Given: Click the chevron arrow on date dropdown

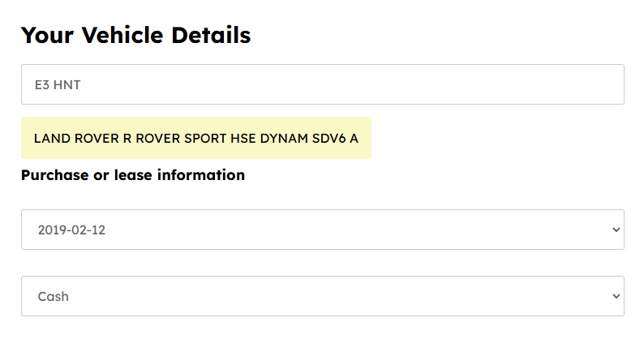Looking at the screenshot, I should coord(614,230).
